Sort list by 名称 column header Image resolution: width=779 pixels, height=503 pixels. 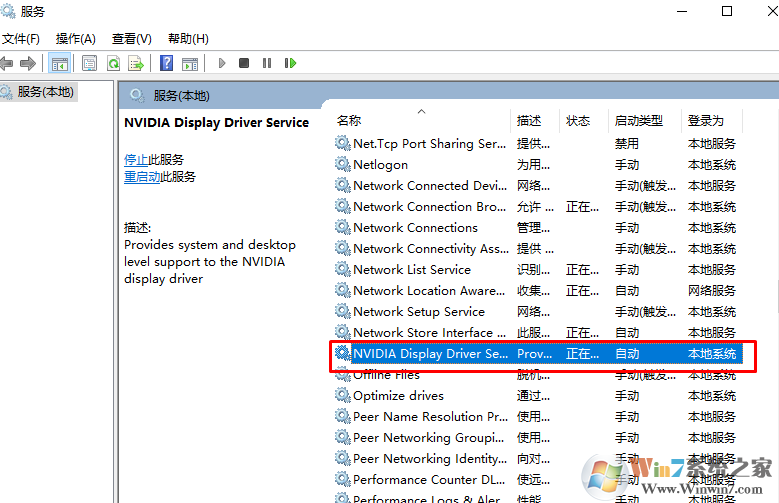pos(349,120)
